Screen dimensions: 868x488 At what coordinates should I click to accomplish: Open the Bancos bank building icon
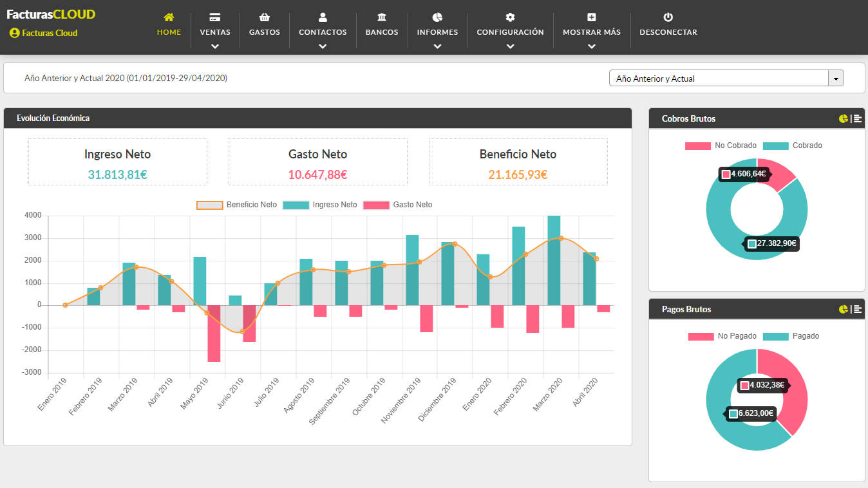pyautogui.click(x=382, y=17)
